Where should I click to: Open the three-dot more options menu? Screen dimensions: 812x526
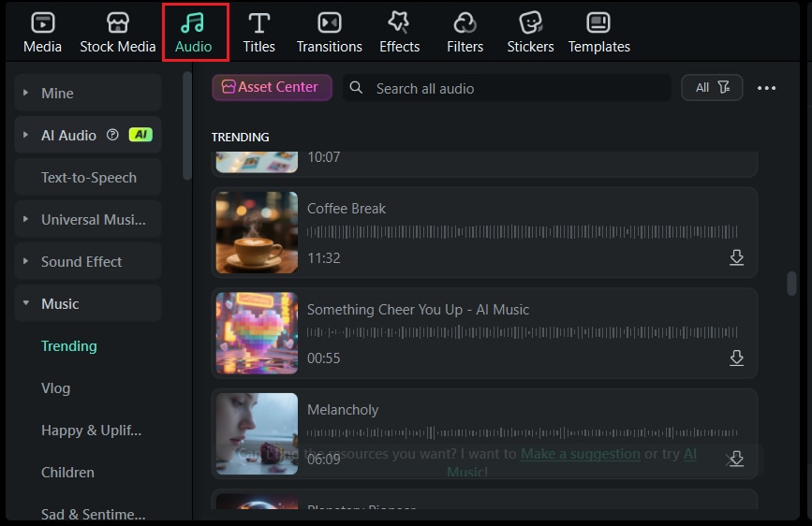pyautogui.click(x=766, y=88)
